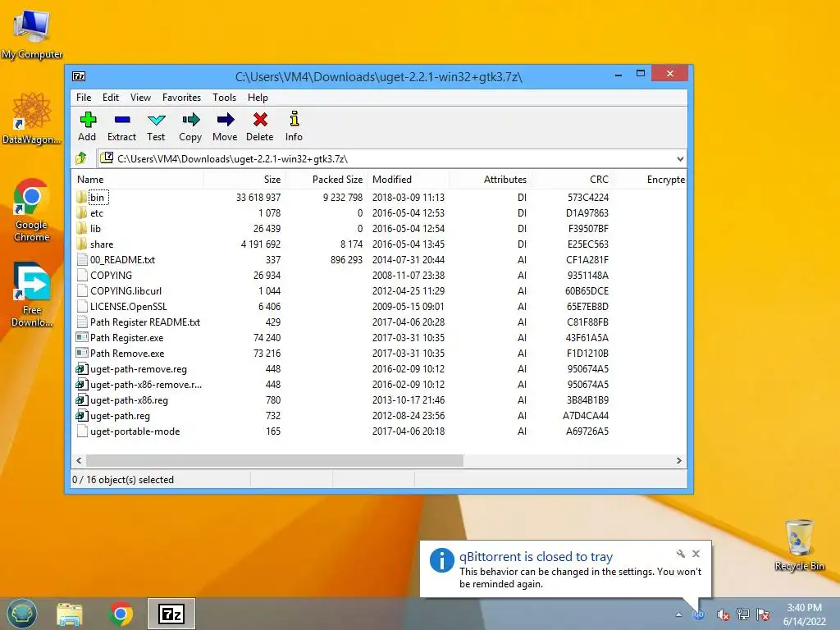Screen dimensions: 840x630
Task: Select the uget-portable-mode file
Action: coord(135,431)
